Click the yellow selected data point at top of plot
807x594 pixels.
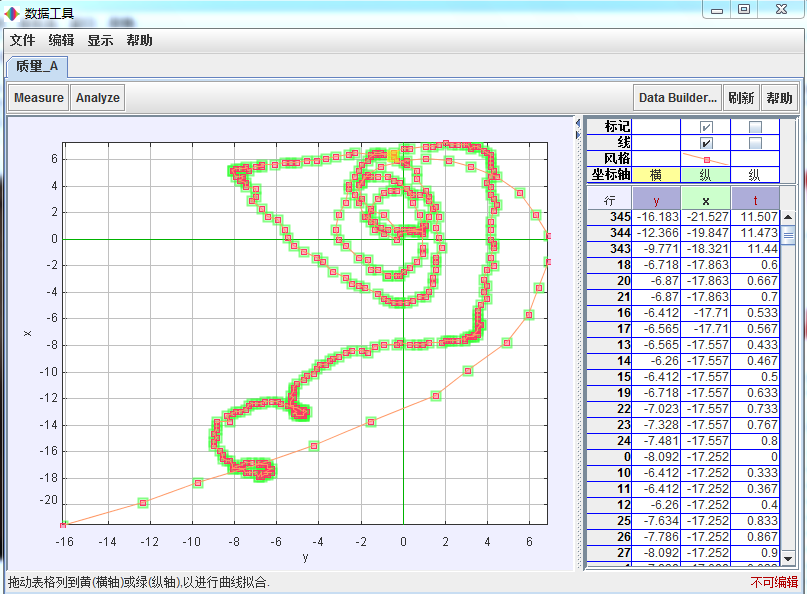tap(394, 155)
